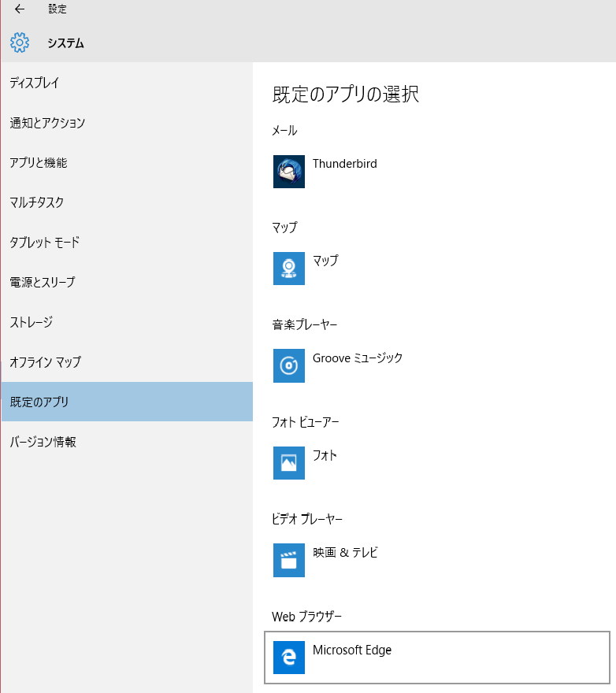Click the settings gear icon beside システム
The height and width of the screenshot is (693, 616).
(20, 43)
